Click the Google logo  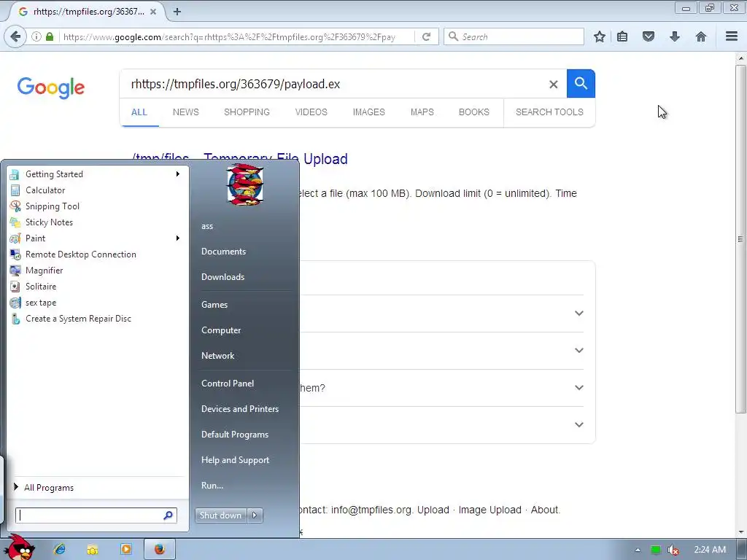point(51,87)
